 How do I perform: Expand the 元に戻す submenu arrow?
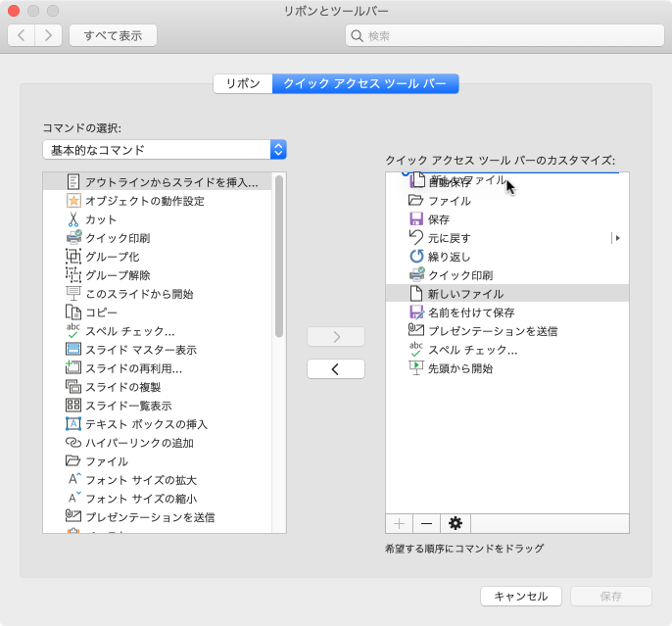click(x=617, y=238)
